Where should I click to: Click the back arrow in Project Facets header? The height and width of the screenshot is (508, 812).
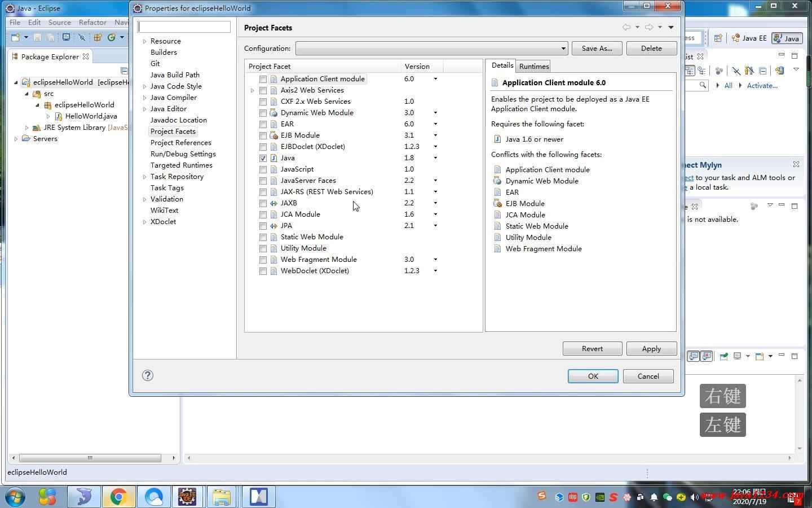(x=626, y=27)
